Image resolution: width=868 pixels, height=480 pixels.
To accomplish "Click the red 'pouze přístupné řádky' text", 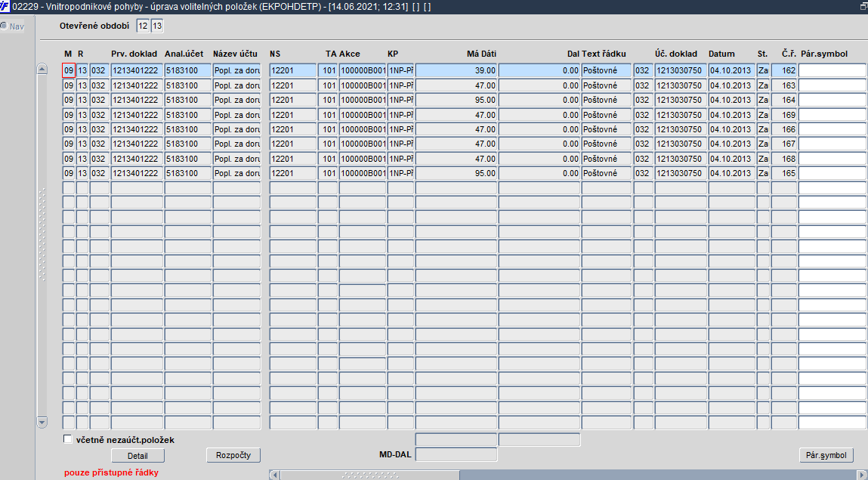I will tap(111, 472).
